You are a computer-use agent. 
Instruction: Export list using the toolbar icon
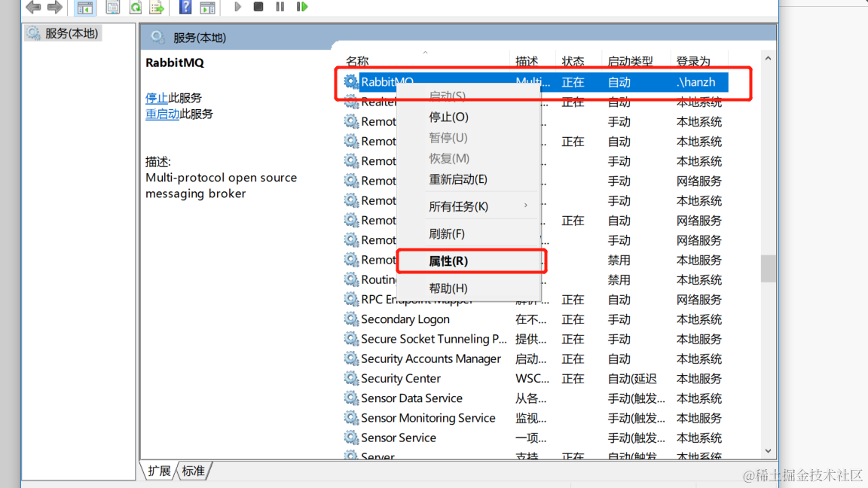[x=157, y=8]
